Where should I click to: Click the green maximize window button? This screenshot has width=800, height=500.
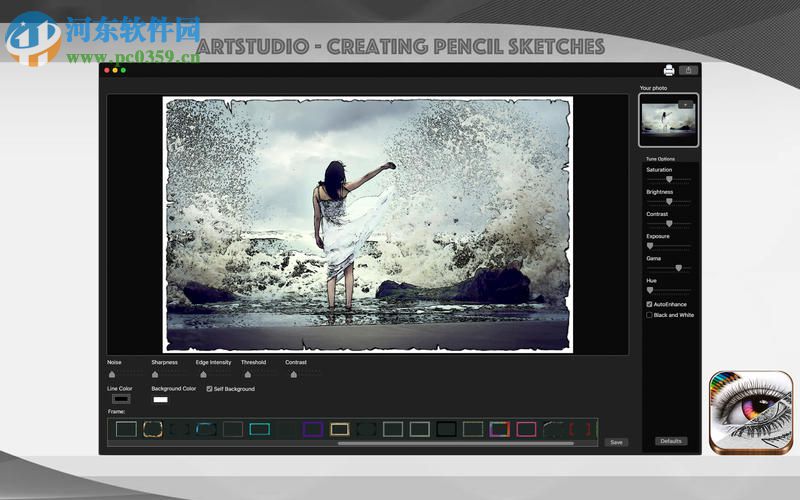click(123, 70)
